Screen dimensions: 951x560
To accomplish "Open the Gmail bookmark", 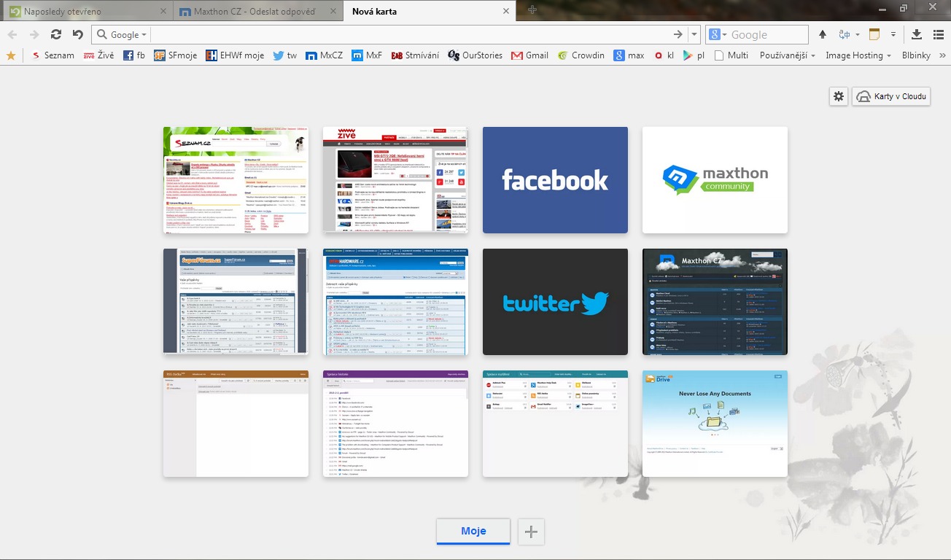I will [529, 55].
